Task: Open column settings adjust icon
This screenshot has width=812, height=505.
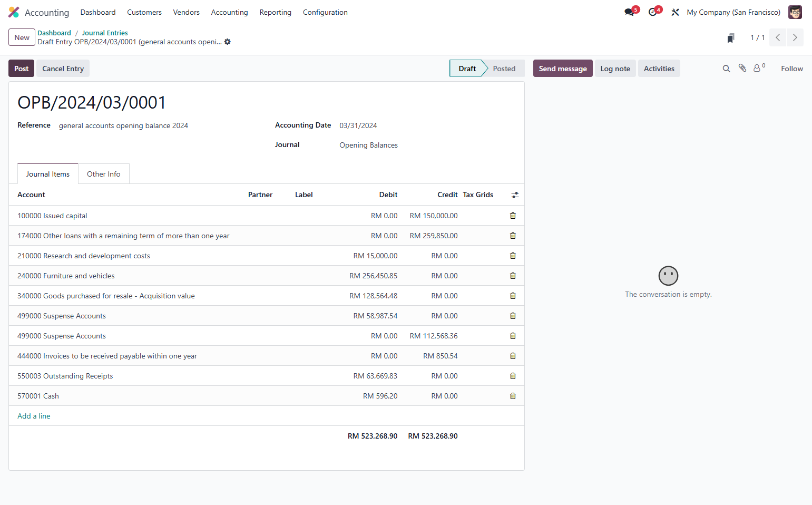Action: tap(515, 195)
